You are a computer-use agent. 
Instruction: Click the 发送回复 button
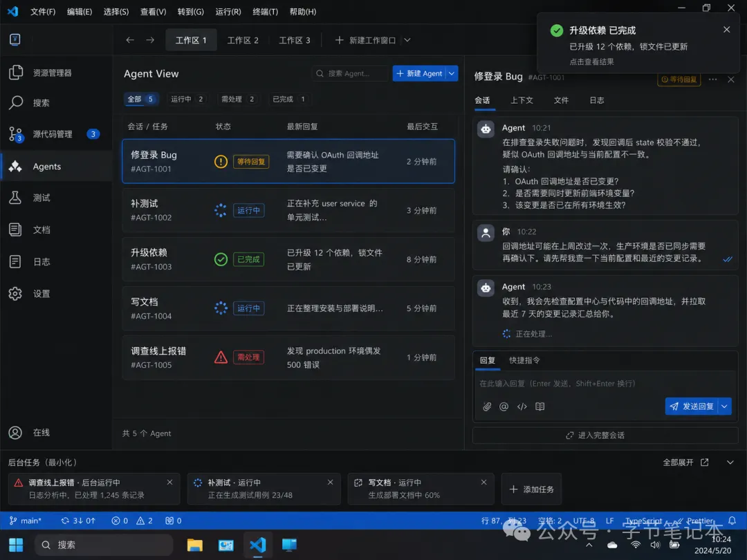(692, 407)
